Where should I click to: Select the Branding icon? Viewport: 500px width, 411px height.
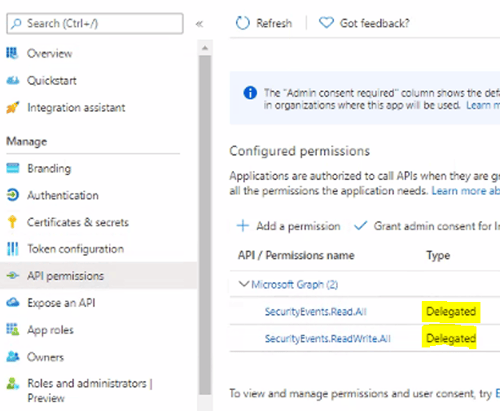point(13,168)
